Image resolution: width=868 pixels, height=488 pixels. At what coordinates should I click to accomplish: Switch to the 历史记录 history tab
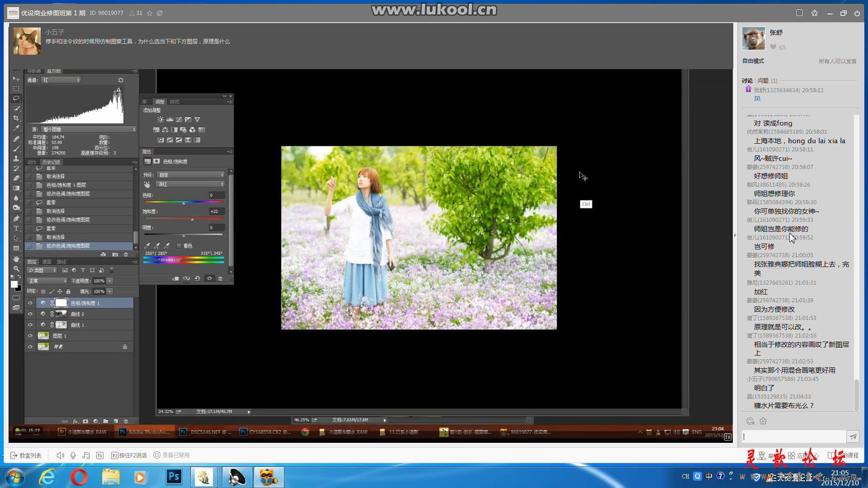pos(51,162)
